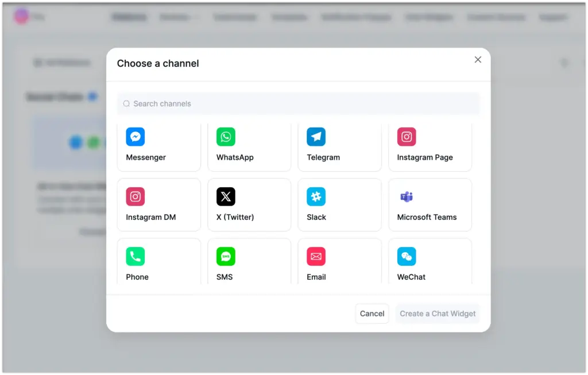The image size is (588, 375).
Task: Click the SMS label text
Action: [225, 277]
